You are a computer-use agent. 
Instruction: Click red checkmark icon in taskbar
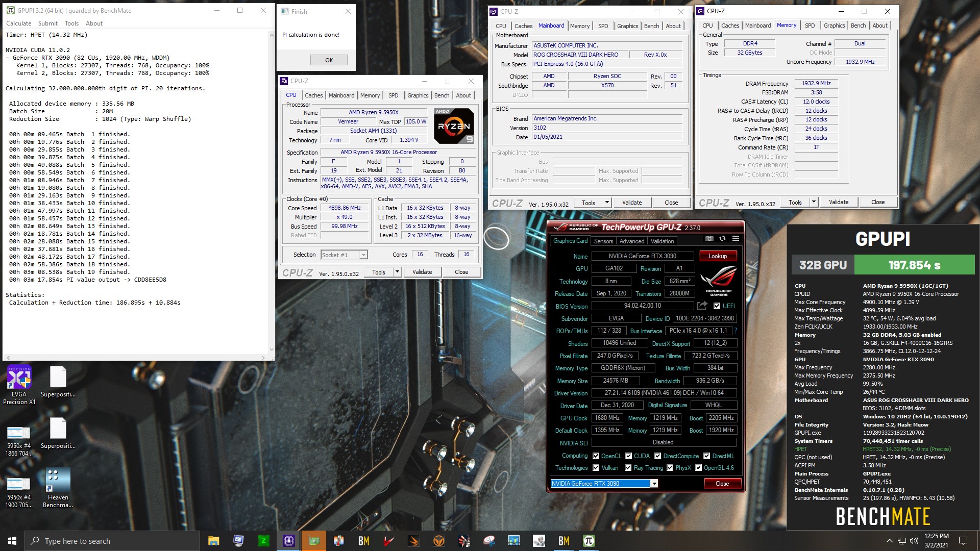tap(389, 541)
